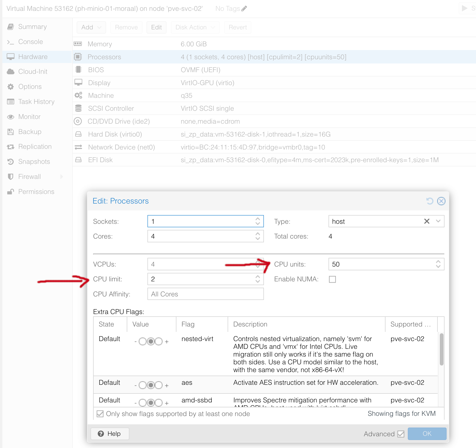Expand the Firewall submenu arrow
Image resolution: width=476 pixels, height=448 pixels.
coord(62,177)
